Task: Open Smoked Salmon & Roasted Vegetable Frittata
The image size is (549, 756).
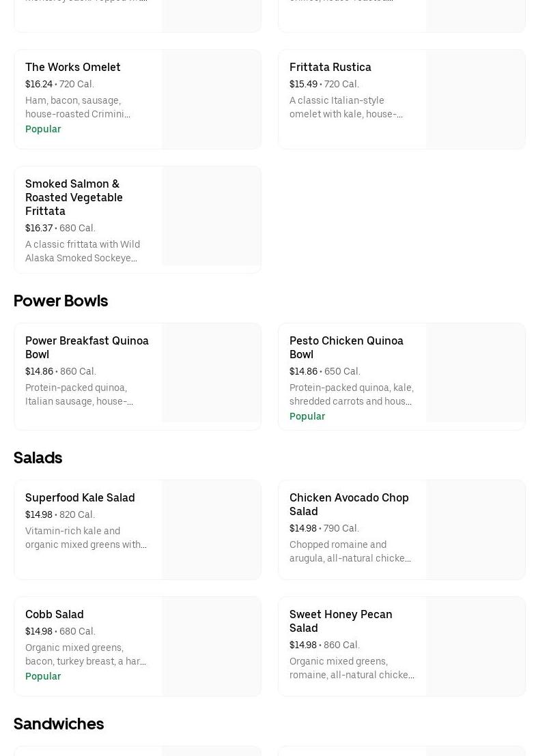Action: [74, 197]
